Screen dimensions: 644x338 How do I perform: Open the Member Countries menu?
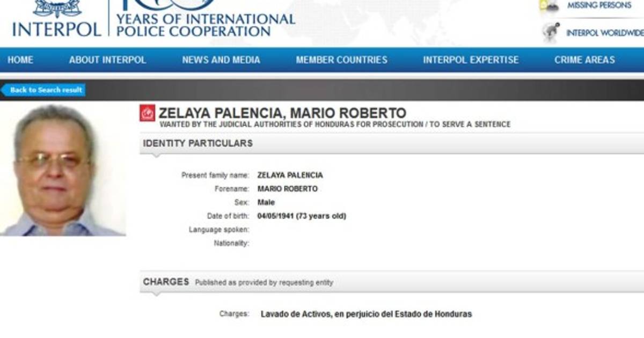click(341, 60)
